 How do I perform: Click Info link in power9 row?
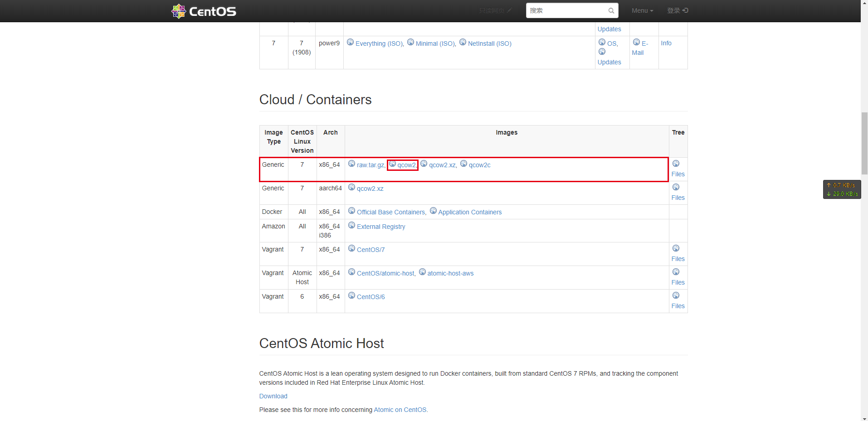pyautogui.click(x=666, y=43)
